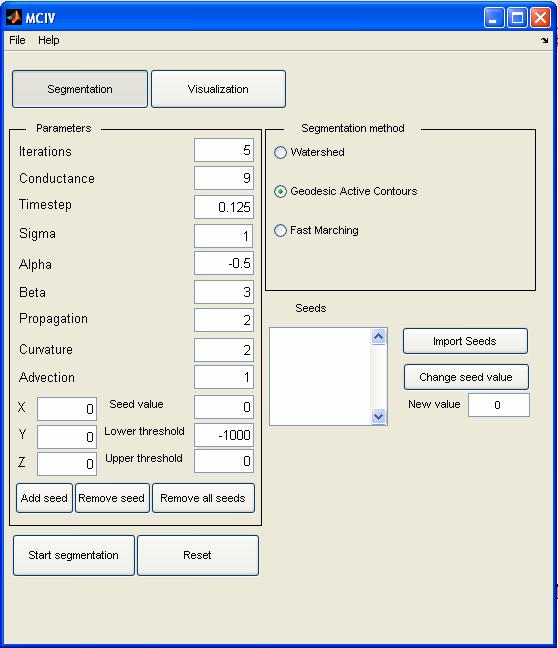This screenshot has width=558, height=648.
Task: Click Remove all seeds button
Action: click(x=203, y=498)
